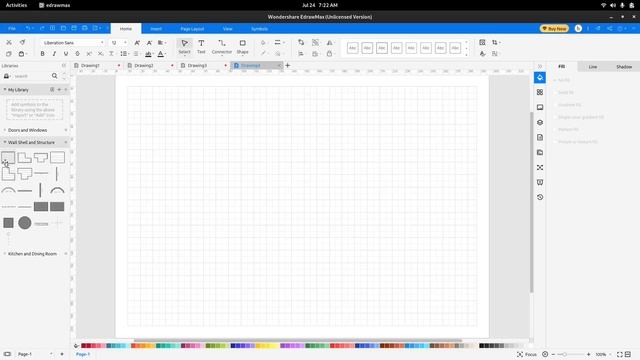Increase font size with larger A icon
640x360 pixels.
tap(137, 42)
